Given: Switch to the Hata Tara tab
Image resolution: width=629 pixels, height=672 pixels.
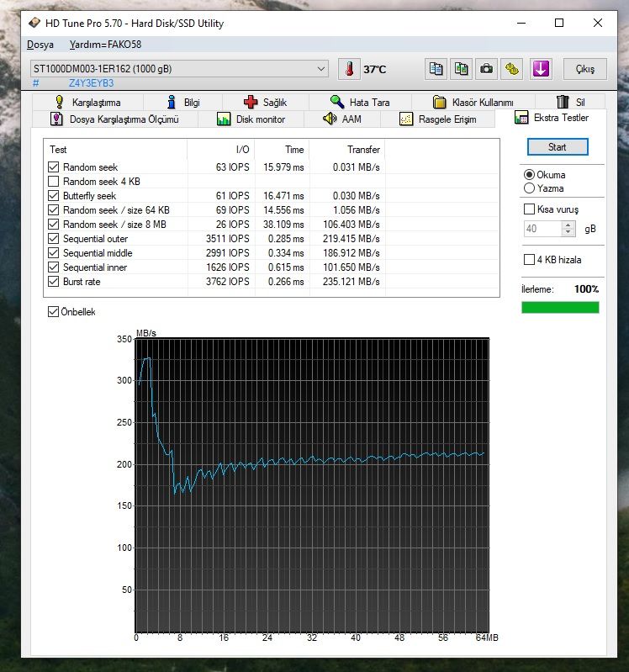Looking at the screenshot, I should (x=360, y=102).
